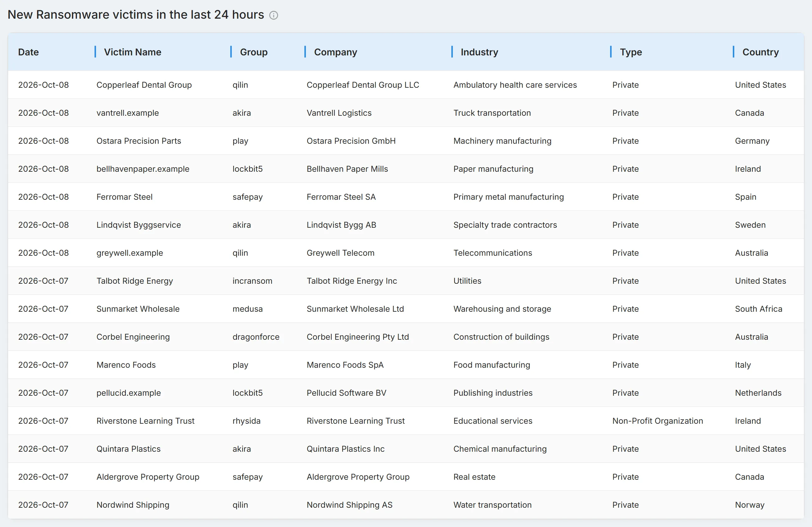Select the Talbot Ridge Energy victim name
The width and height of the screenshot is (812, 527).
(x=135, y=281)
